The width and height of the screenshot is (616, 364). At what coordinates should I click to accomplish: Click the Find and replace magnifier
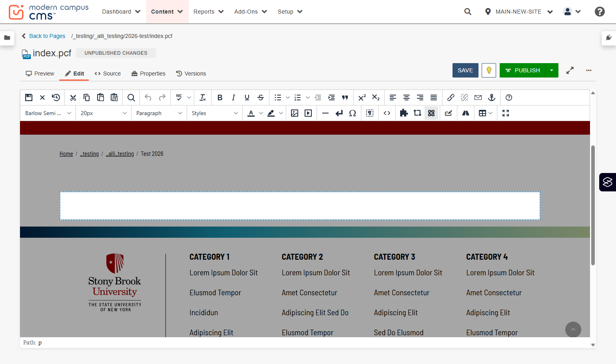tap(131, 97)
